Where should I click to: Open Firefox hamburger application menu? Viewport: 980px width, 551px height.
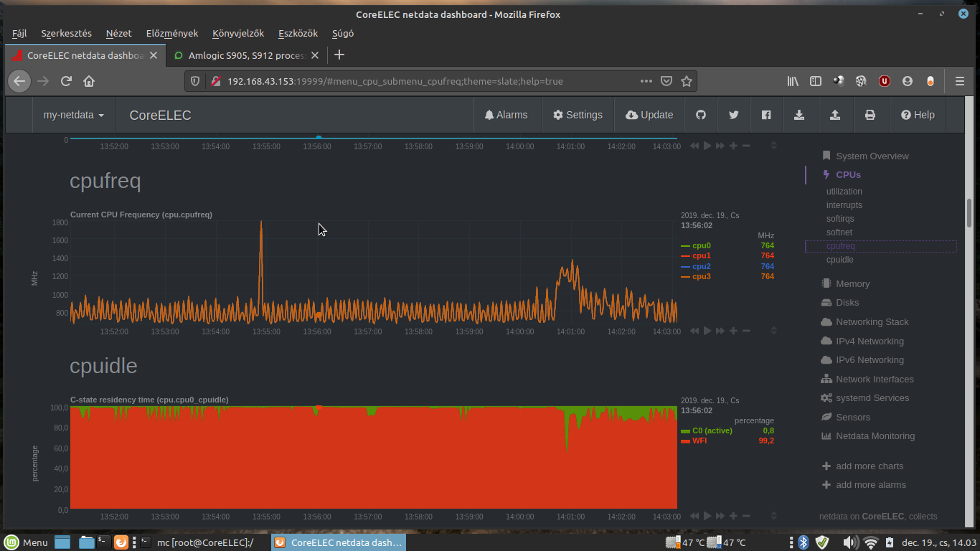click(x=960, y=81)
